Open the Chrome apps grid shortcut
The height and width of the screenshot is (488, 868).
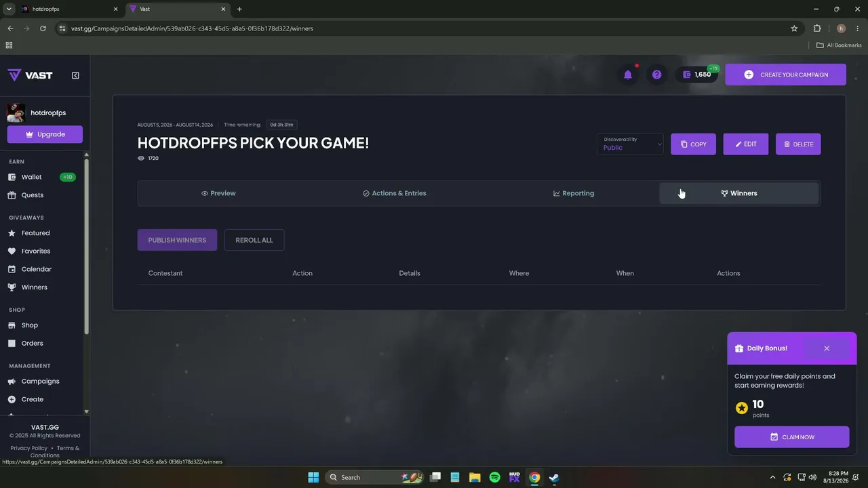pyautogui.click(x=9, y=45)
